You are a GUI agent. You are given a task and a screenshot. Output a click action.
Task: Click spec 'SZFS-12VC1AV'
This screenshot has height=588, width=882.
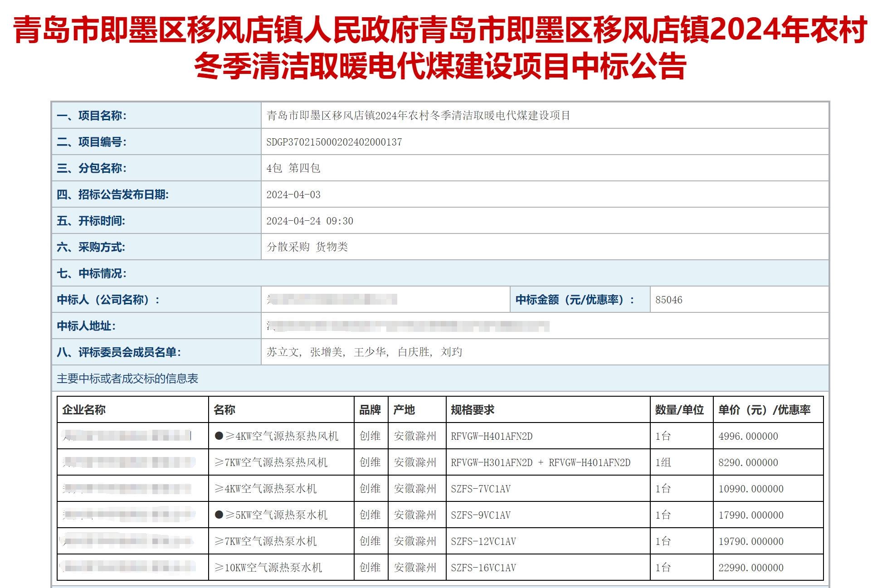click(483, 541)
